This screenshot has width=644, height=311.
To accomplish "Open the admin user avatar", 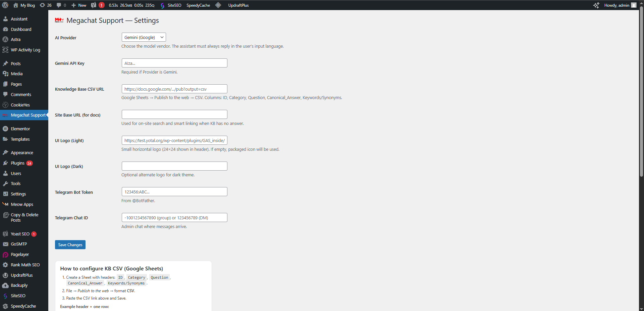I will pos(634,5).
